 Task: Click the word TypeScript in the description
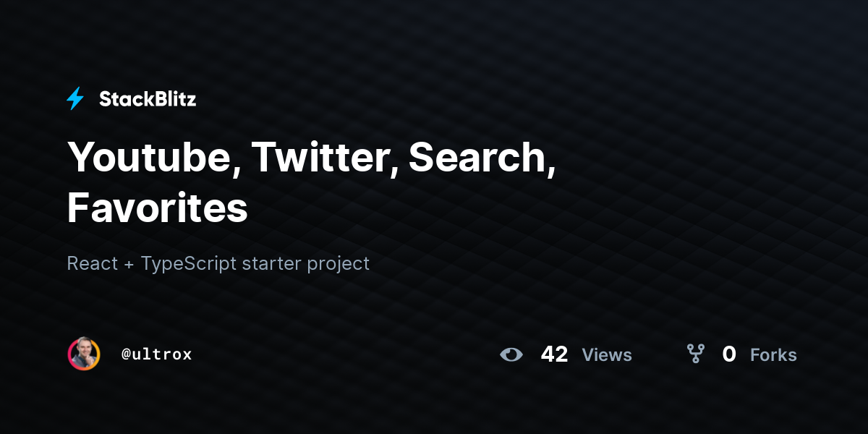click(x=189, y=264)
